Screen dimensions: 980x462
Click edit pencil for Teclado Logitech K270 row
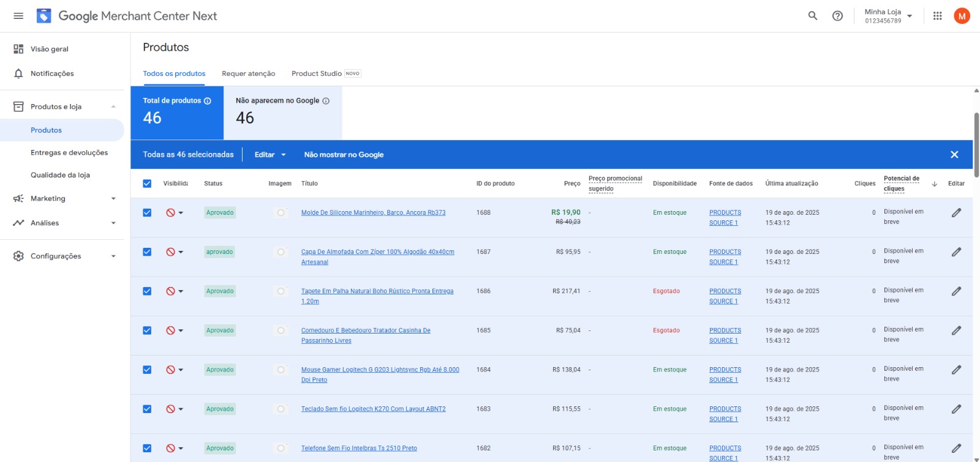[x=956, y=409]
